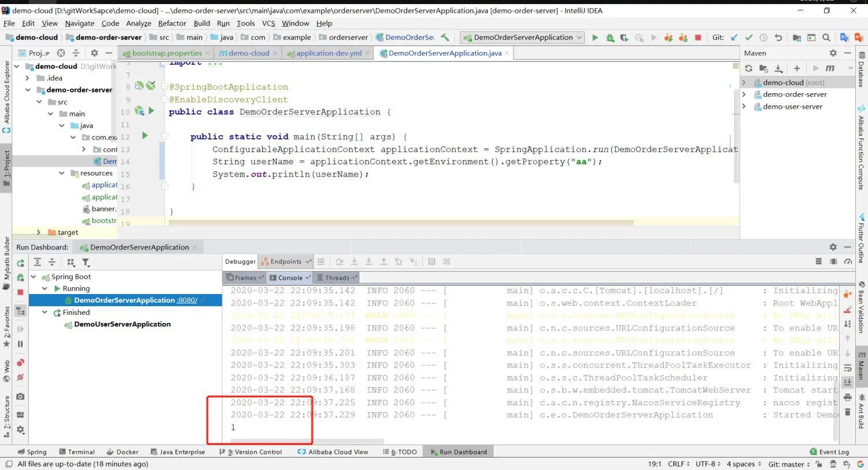Click the Git update project arrow
The height and width of the screenshot is (470, 868).
pos(734,38)
